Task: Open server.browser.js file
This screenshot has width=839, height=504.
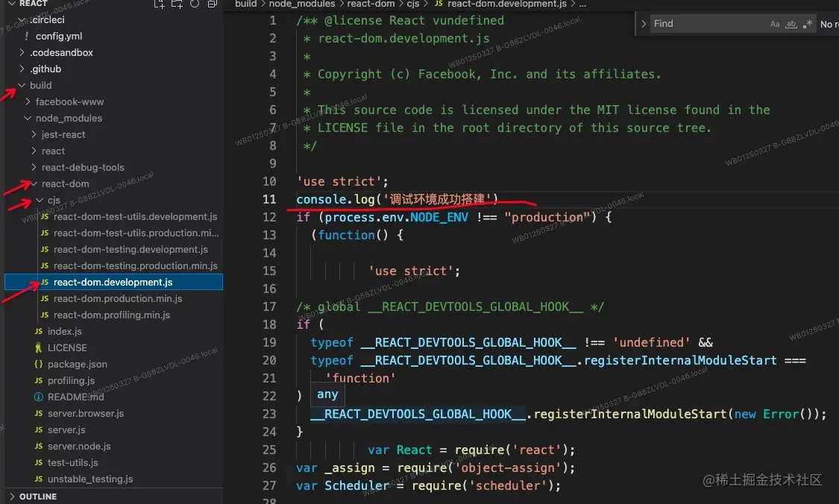Action: [86, 414]
